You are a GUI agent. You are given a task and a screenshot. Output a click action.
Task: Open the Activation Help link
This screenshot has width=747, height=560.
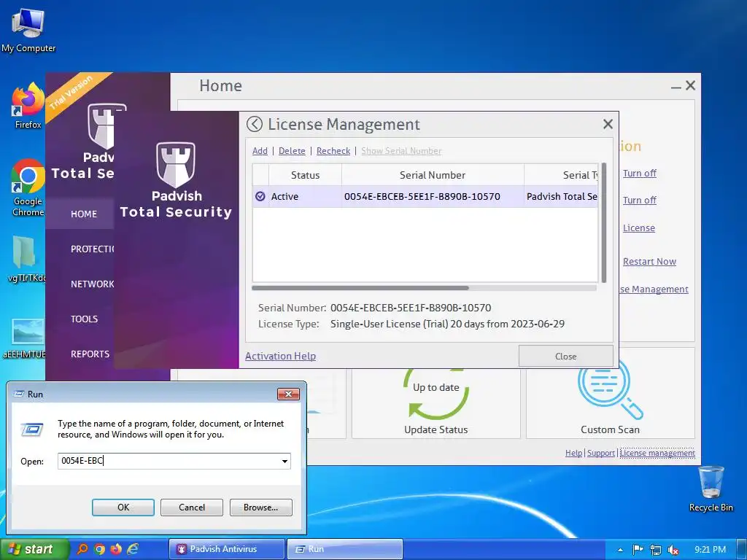coord(280,356)
